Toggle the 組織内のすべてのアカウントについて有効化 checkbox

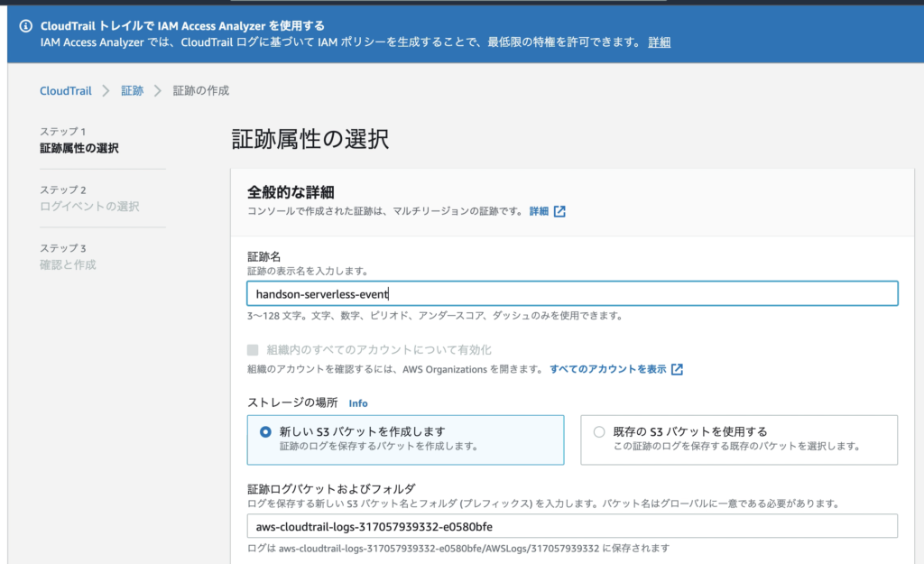pos(253,350)
